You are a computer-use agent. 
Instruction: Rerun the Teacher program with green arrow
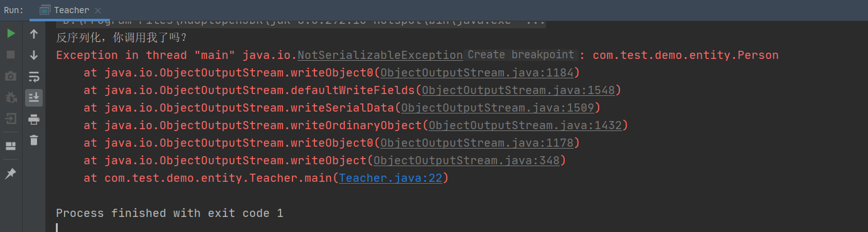(11, 34)
